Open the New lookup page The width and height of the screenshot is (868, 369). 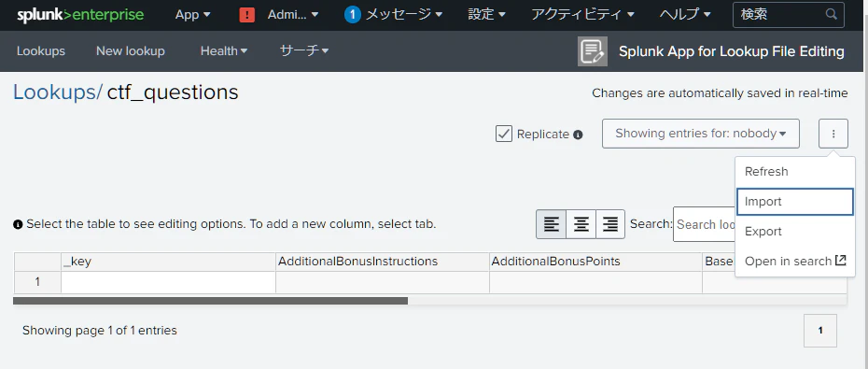click(x=131, y=51)
